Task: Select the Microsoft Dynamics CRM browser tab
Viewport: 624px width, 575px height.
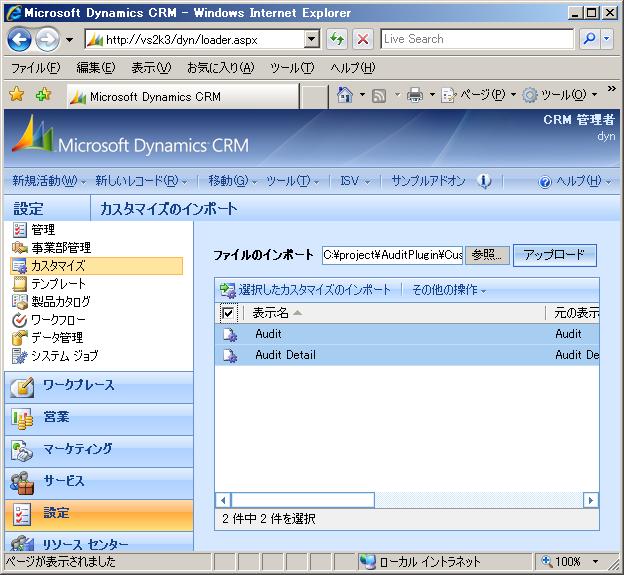Action: pos(183,96)
